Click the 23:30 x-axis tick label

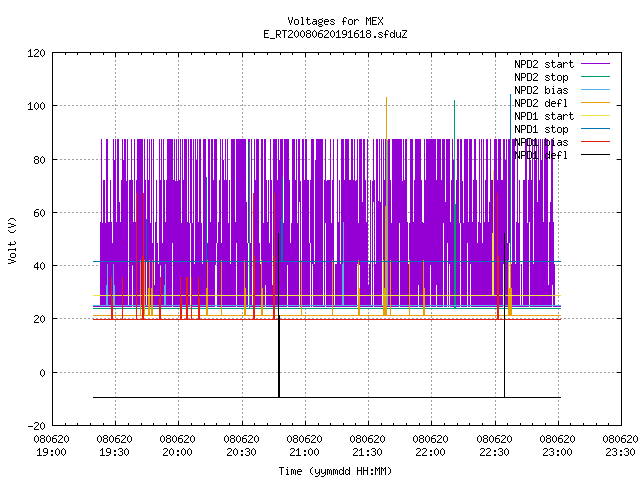(620, 452)
